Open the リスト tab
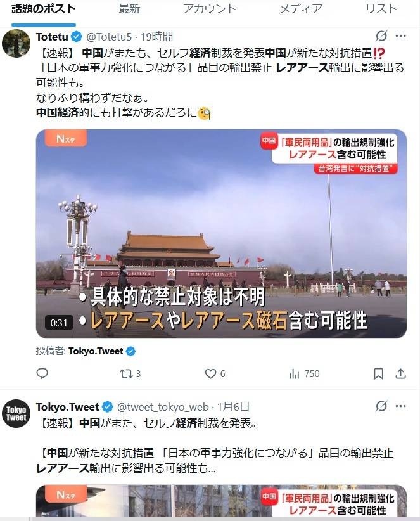Viewport: 420px width, 521px height. 381,9
